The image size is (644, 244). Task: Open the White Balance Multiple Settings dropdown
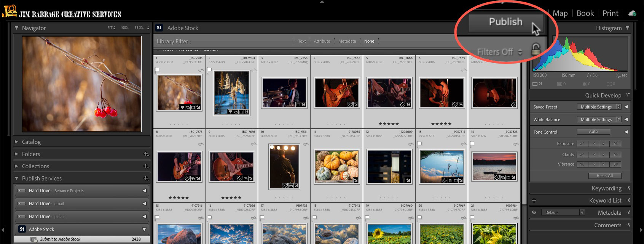599,120
